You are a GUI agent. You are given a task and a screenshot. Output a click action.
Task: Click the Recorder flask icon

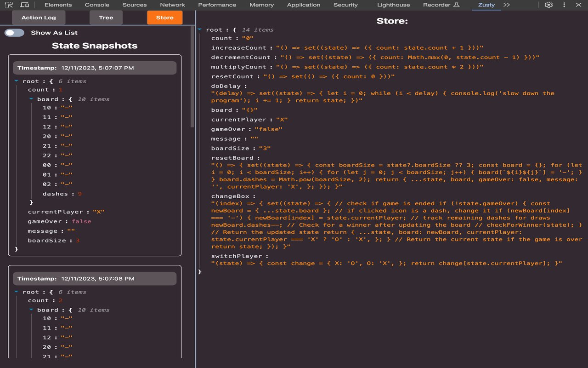tap(456, 5)
